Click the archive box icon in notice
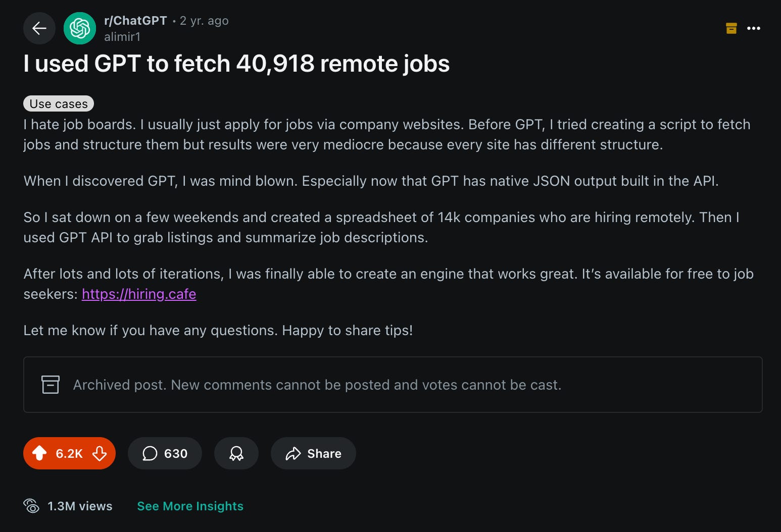The height and width of the screenshot is (532, 781). pyautogui.click(x=51, y=385)
